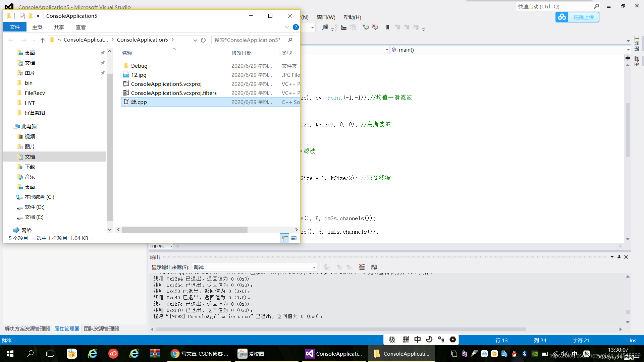Click the Bluetooth tray icon
The image size is (644, 362).
[x=525, y=354]
